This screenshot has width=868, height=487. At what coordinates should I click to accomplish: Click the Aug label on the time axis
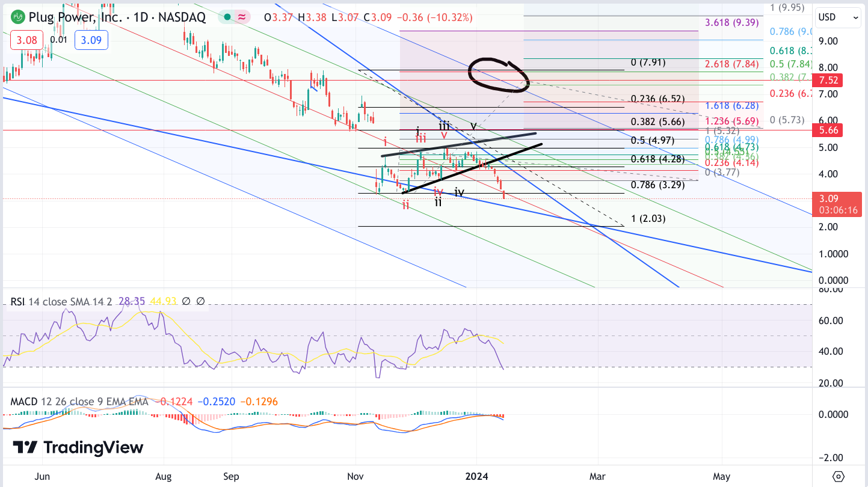164,477
